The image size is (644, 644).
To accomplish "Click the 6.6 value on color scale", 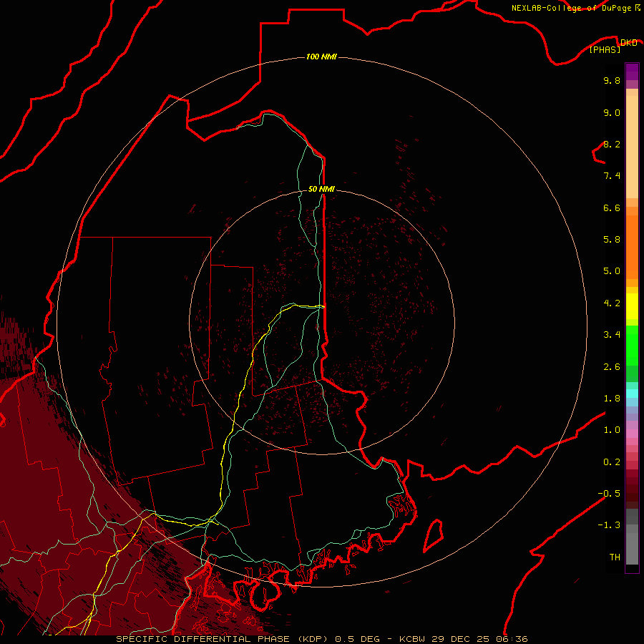I will pos(612,208).
